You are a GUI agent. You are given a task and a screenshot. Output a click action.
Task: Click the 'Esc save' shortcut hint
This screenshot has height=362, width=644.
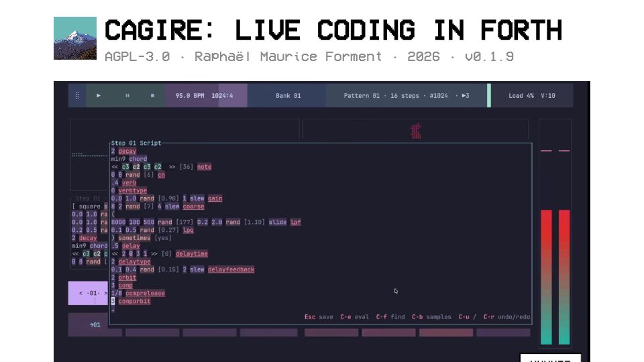tap(319, 317)
